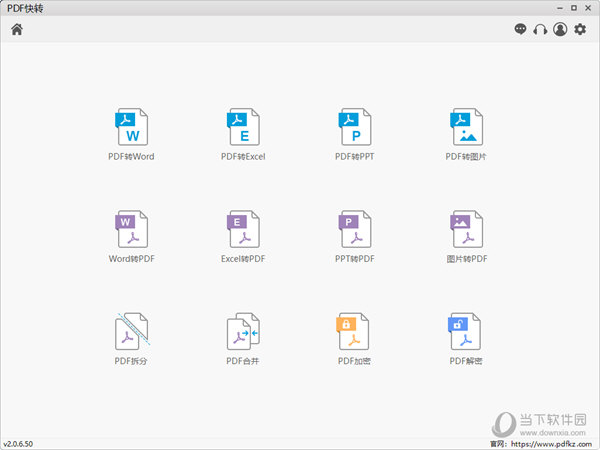This screenshot has height=450, width=600.
Task: Select the PDF拆分 split tool icon
Action: (132, 331)
